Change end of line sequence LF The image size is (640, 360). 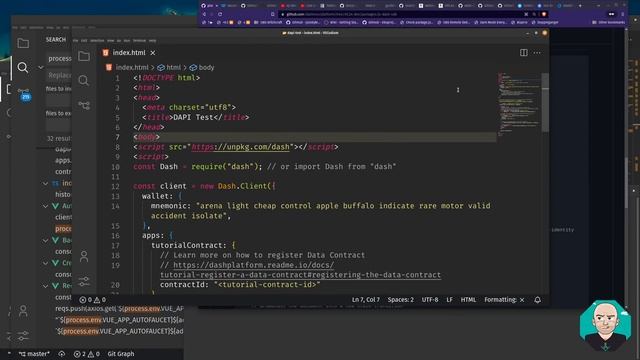click(449, 300)
